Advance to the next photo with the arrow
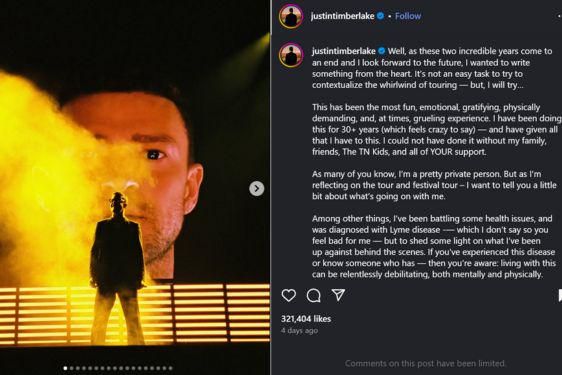Viewport: 562px width, 375px height. click(257, 189)
